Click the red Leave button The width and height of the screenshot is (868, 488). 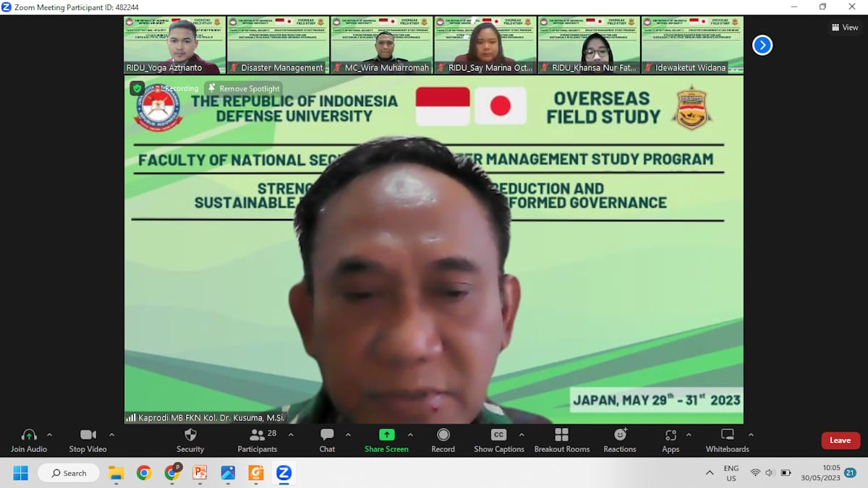click(841, 440)
